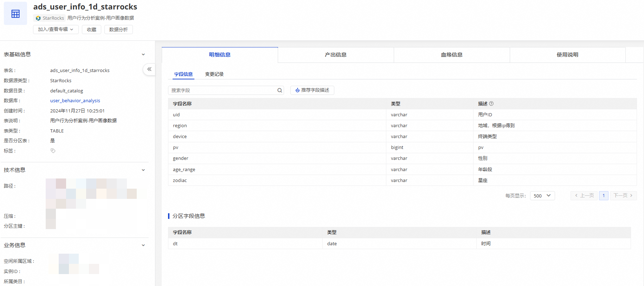This screenshot has width=644, height=286.
Task: Click the 星座 description cell
Action: pos(555,180)
